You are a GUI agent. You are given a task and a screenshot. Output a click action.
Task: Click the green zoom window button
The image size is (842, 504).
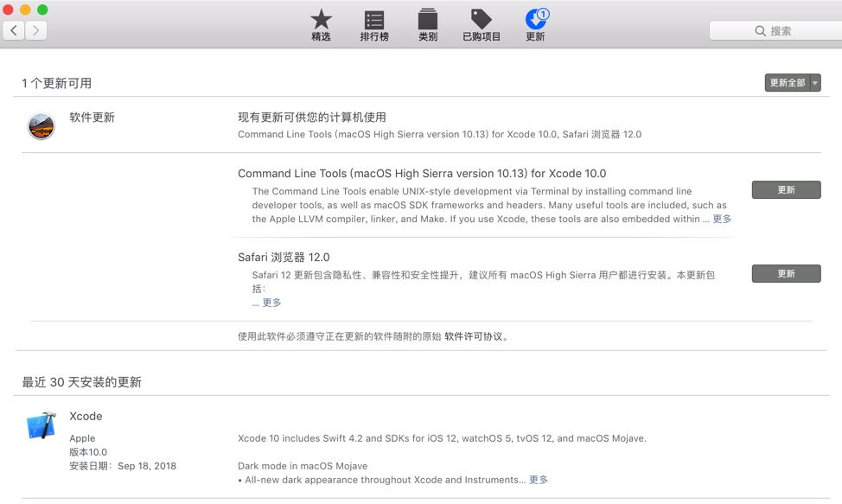click(x=42, y=10)
